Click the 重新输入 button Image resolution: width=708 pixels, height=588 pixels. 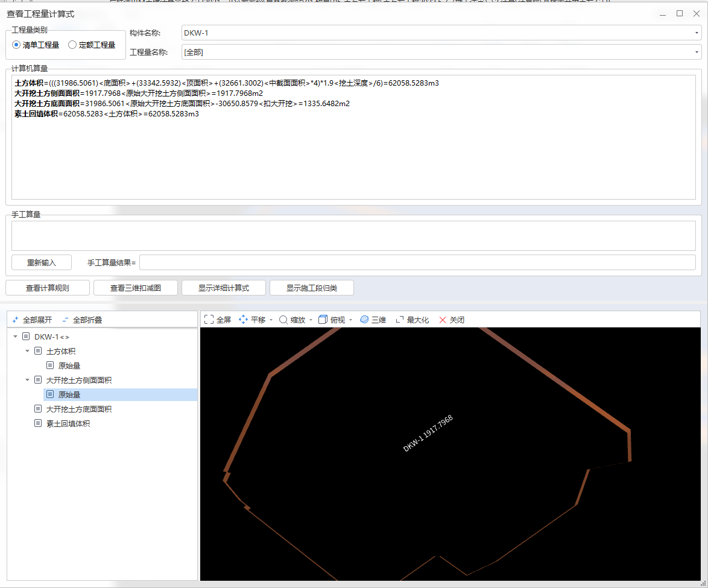[x=42, y=262]
